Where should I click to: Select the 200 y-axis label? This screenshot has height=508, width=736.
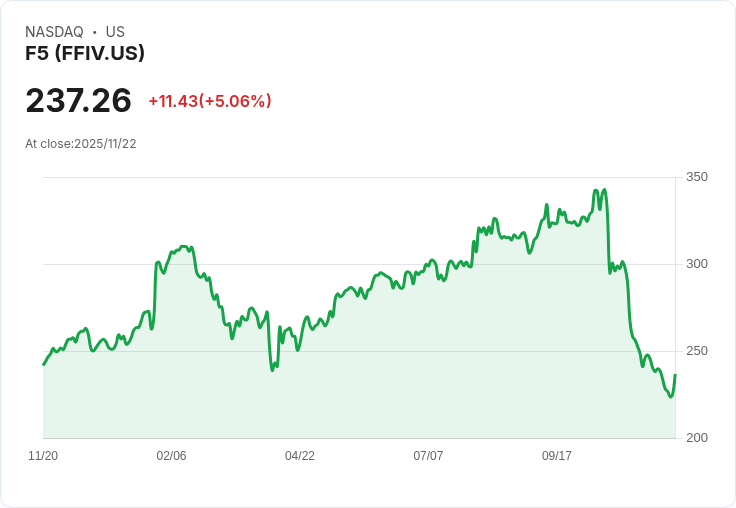pyautogui.click(x=697, y=438)
